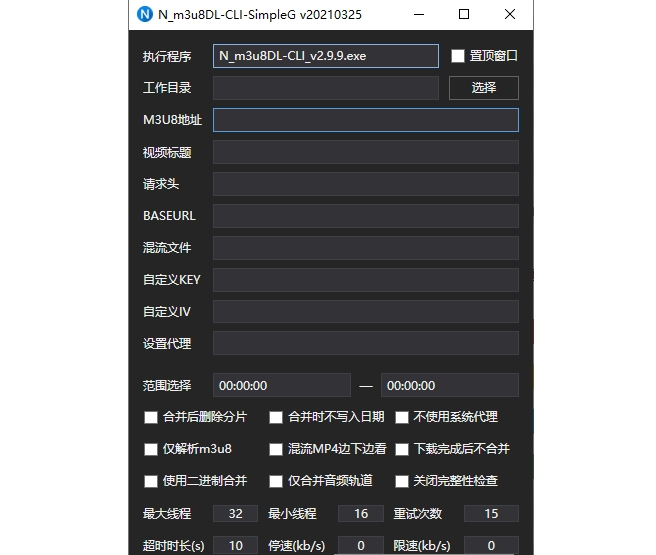Screen dimensions: 656x555
Task: Click the 工作目录 path field
Action: (x=326, y=88)
